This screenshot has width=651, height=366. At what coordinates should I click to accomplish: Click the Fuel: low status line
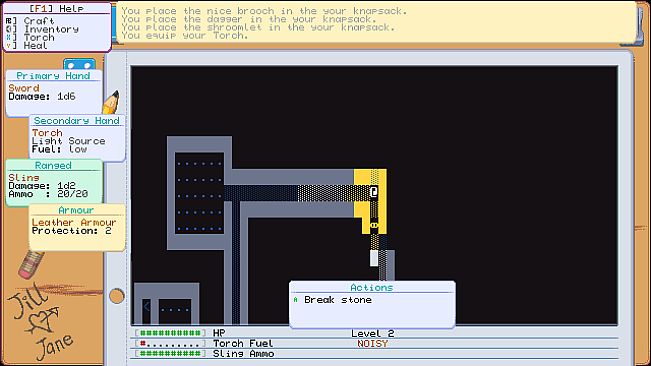point(59,149)
